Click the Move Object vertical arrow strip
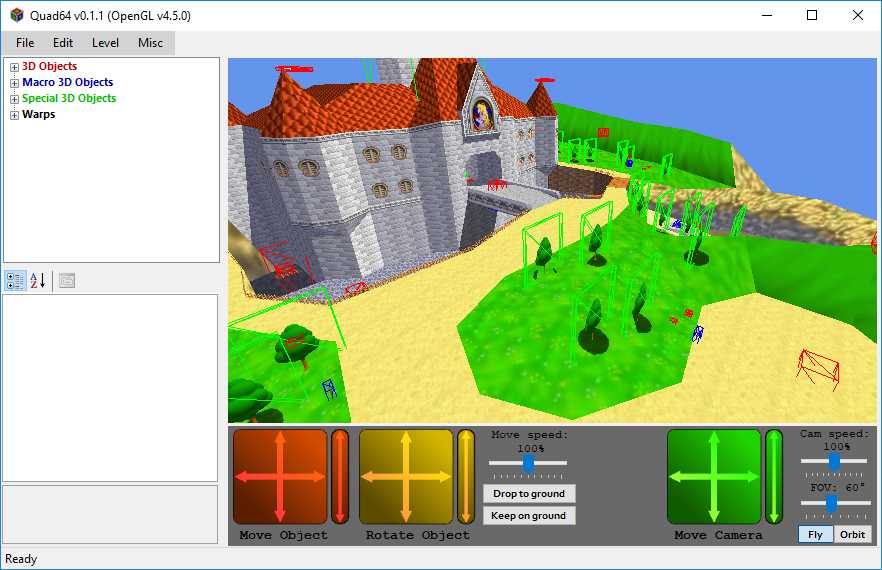This screenshot has height=570, width=882. 340,477
